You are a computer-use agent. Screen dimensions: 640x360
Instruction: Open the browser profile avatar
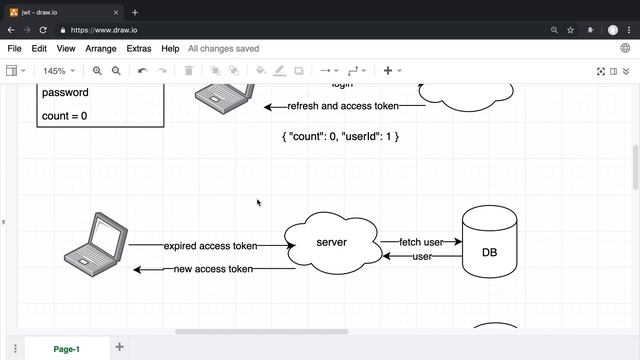(x=613, y=30)
